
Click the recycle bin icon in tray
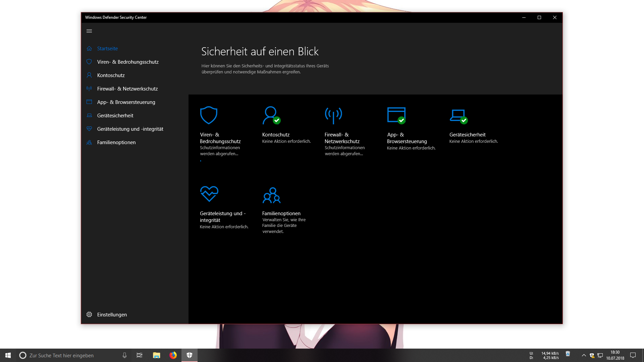coord(568,354)
